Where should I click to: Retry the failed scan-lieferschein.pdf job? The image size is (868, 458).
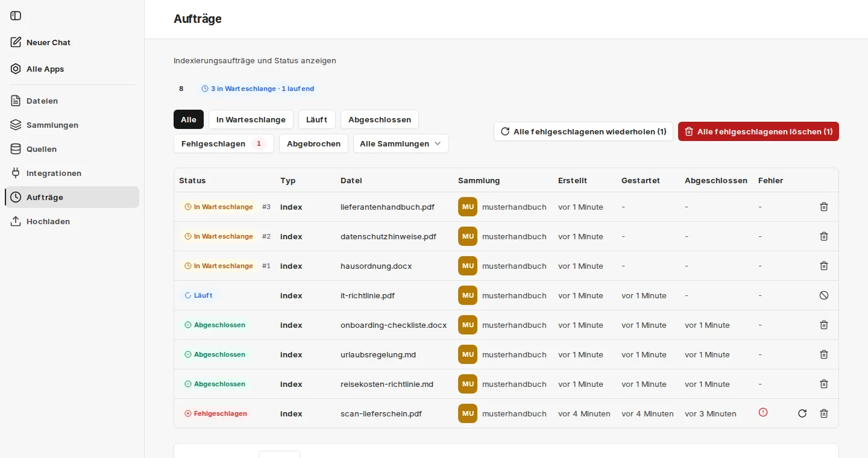[x=802, y=413]
